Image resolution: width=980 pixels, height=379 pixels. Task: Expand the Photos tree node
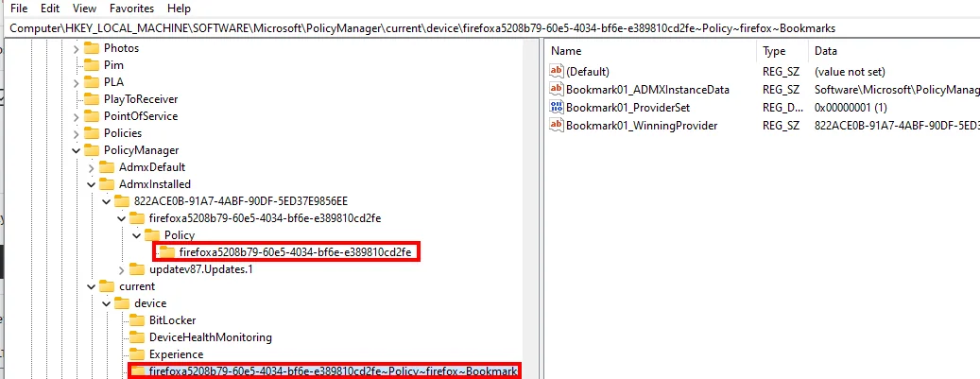pyautogui.click(x=77, y=48)
